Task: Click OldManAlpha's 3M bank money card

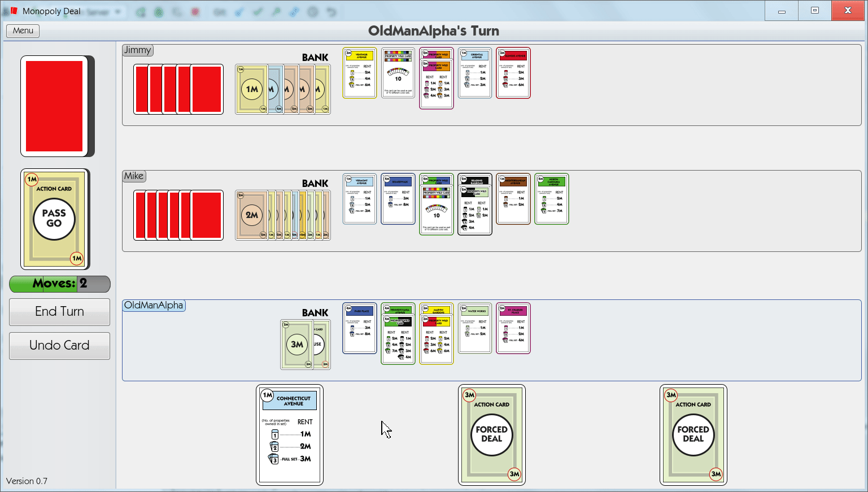Action: 297,345
